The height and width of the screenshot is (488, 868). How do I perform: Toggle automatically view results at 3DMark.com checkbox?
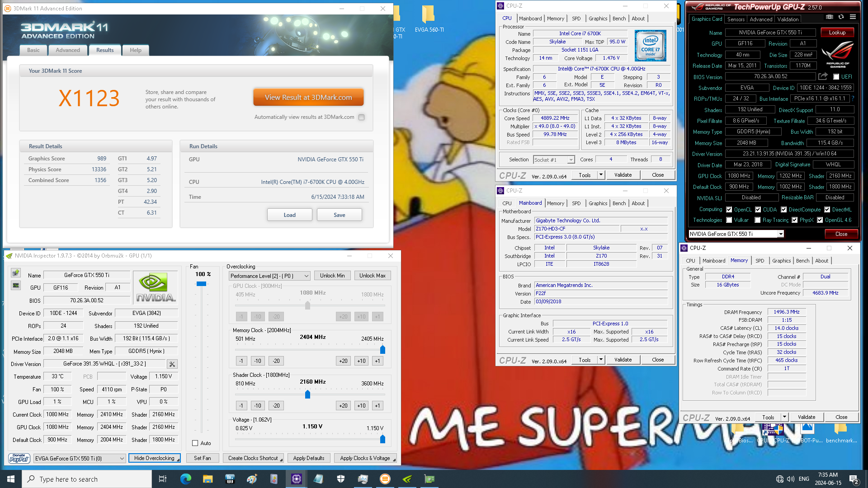tap(361, 117)
